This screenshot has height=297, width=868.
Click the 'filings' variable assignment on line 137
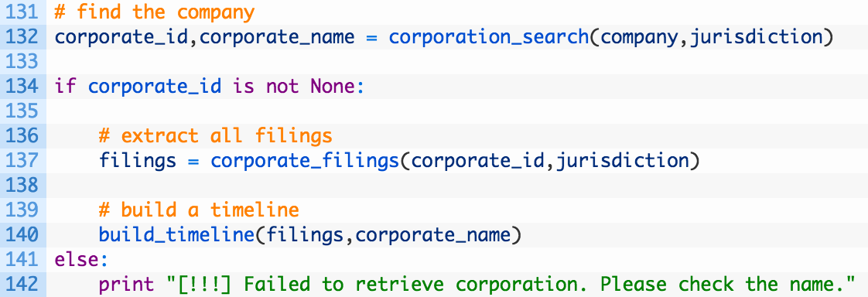138,160
